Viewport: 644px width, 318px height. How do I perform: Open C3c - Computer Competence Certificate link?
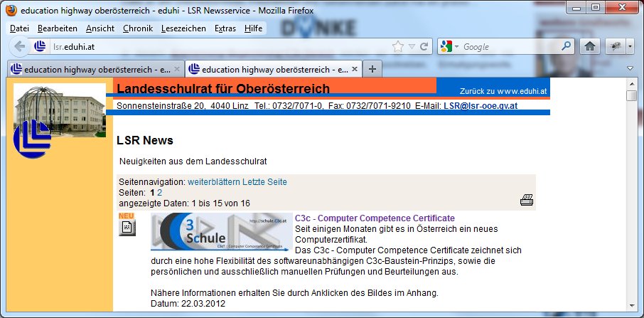375,218
